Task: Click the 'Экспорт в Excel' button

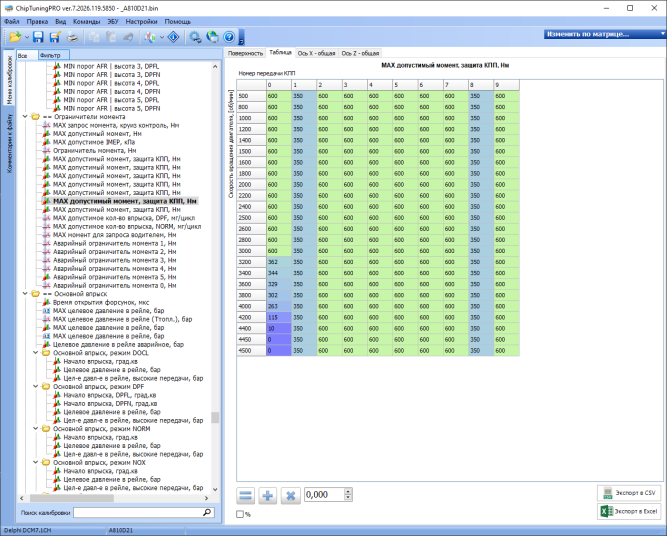Action: coord(629,511)
